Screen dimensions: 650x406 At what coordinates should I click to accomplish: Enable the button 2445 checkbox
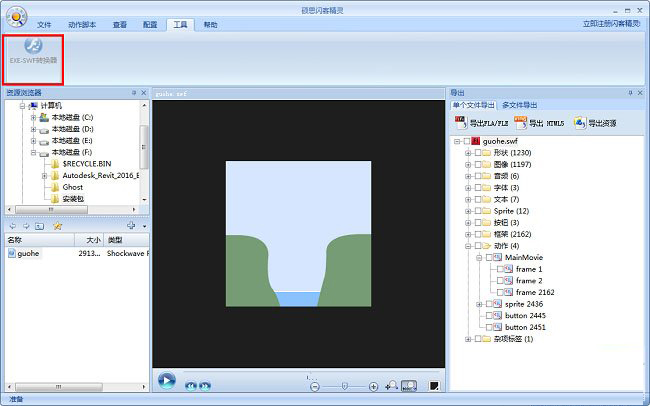tap(486, 315)
